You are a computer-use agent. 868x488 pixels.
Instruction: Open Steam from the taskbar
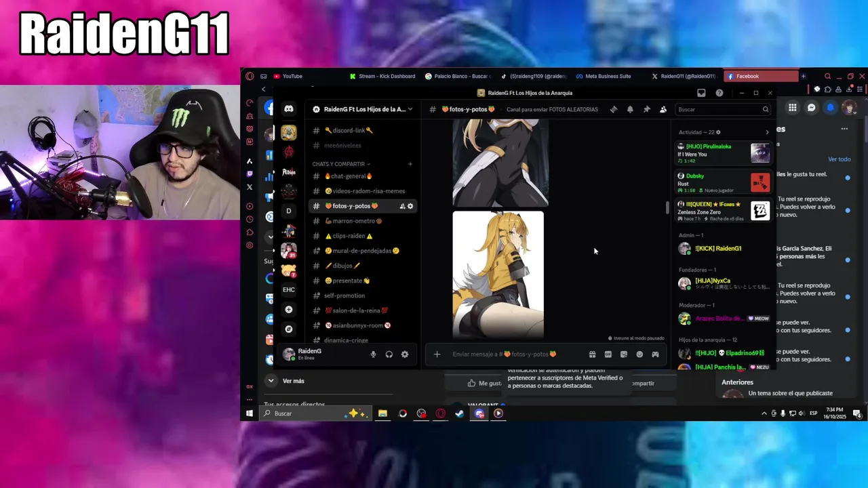(460, 413)
